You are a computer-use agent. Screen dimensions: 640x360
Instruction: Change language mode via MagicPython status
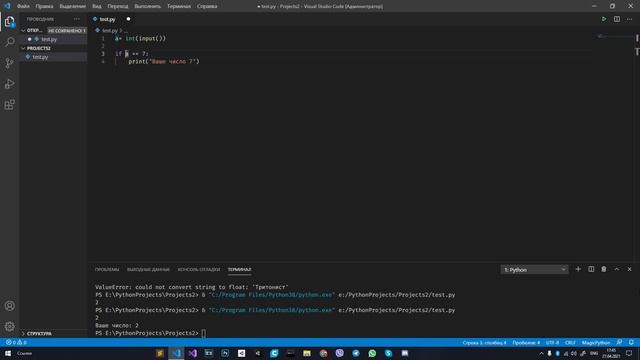tap(596, 342)
